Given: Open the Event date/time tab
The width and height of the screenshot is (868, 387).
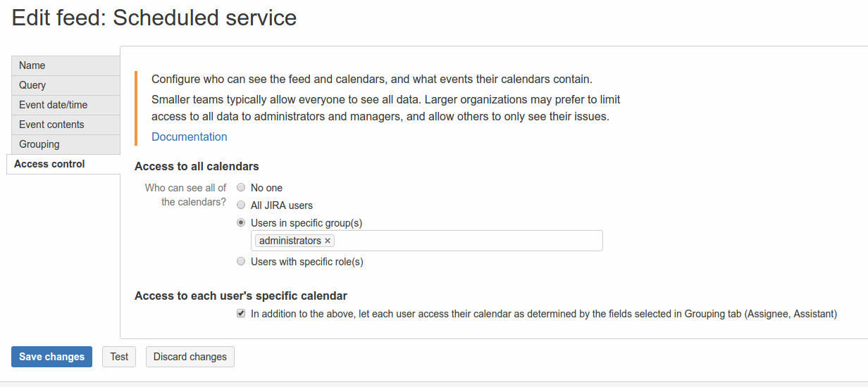Looking at the screenshot, I should pyautogui.click(x=66, y=105).
